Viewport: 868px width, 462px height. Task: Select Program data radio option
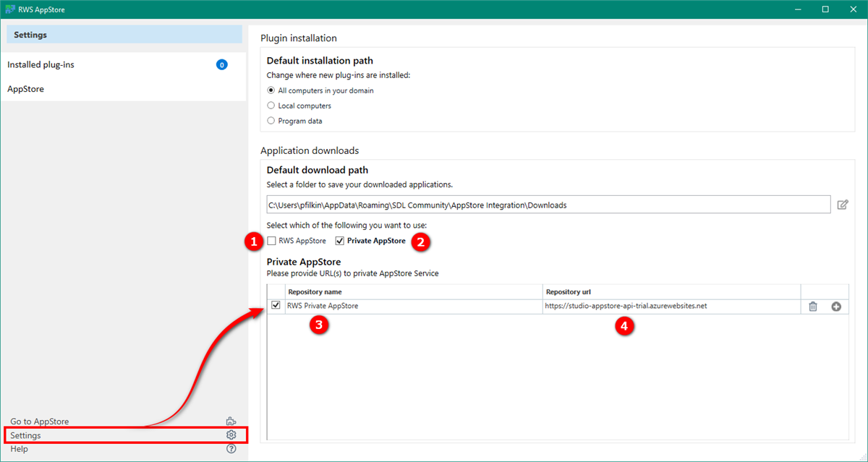click(x=271, y=121)
